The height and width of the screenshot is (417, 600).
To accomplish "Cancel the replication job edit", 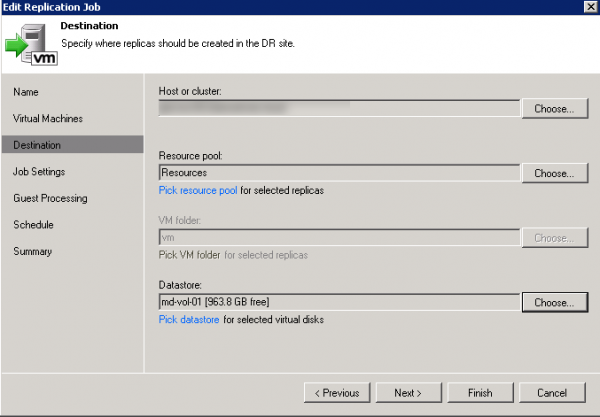I will (x=552, y=393).
